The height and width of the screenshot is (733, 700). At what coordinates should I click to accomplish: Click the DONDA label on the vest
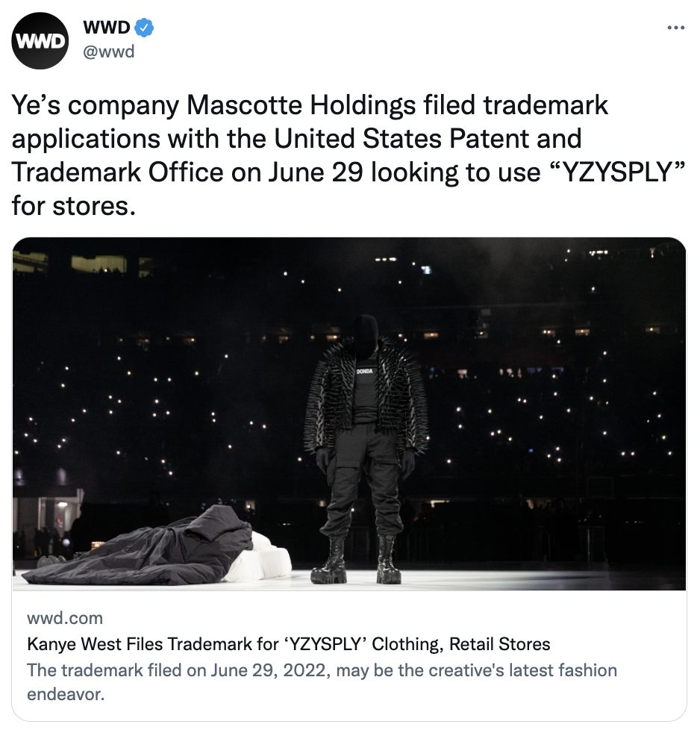pos(365,371)
